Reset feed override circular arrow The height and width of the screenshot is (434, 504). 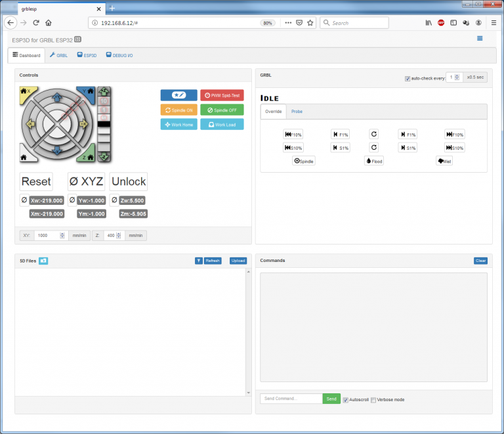pyautogui.click(x=373, y=134)
